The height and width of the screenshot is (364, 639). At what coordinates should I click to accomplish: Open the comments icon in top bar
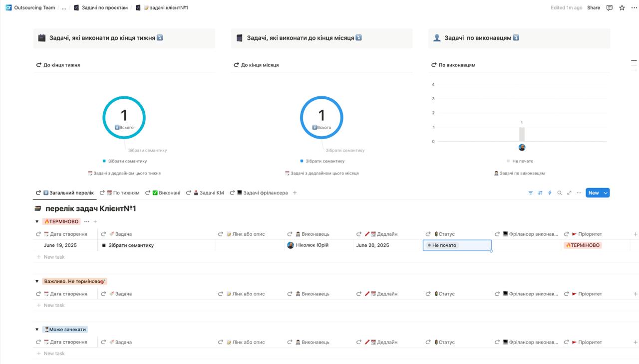click(609, 7)
